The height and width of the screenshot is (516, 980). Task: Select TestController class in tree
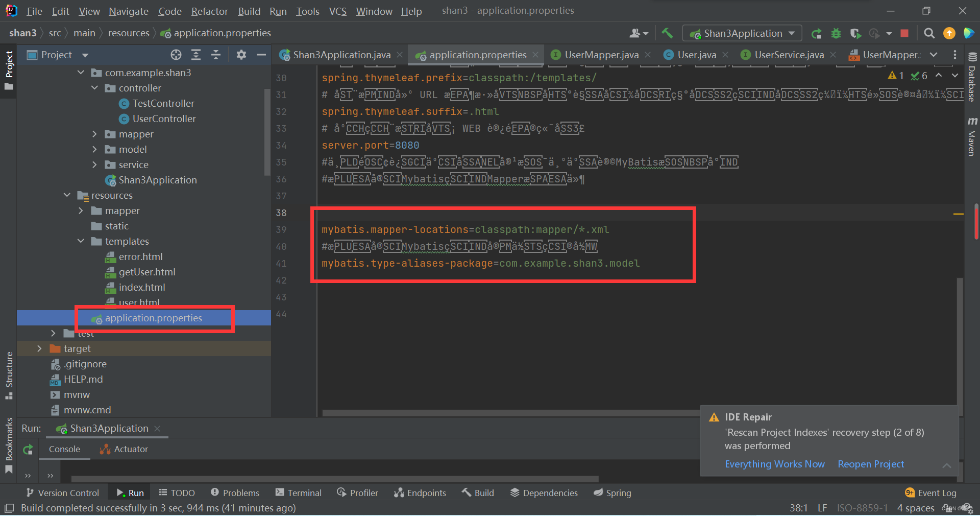coord(163,103)
